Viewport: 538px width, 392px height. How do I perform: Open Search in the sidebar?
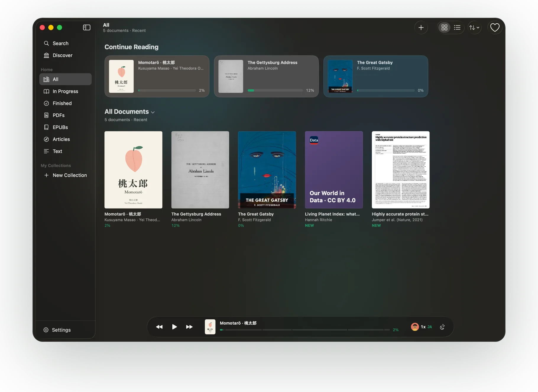[x=65, y=43]
